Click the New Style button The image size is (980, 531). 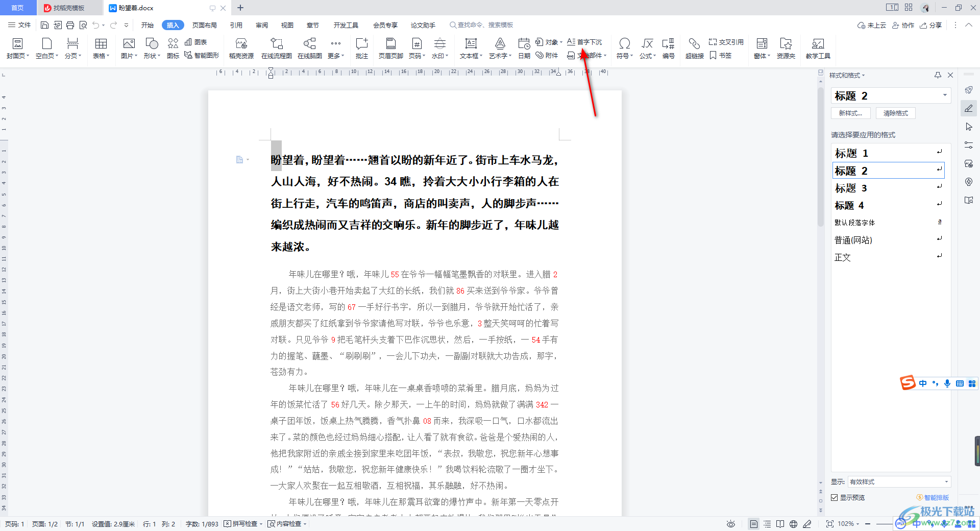tap(850, 113)
